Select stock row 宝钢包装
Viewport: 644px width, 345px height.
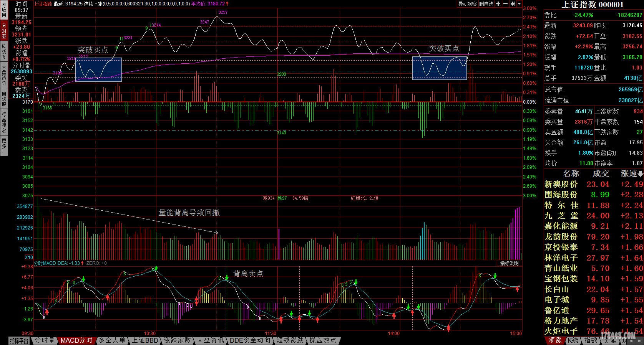click(x=594, y=279)
